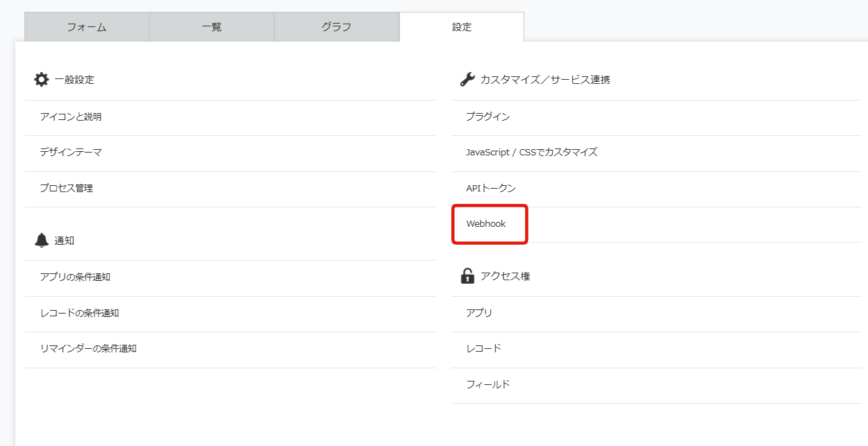Viewport: 868px width, 446px height.
Task: Open the 一覧 tab
Action: click(212, 27)
